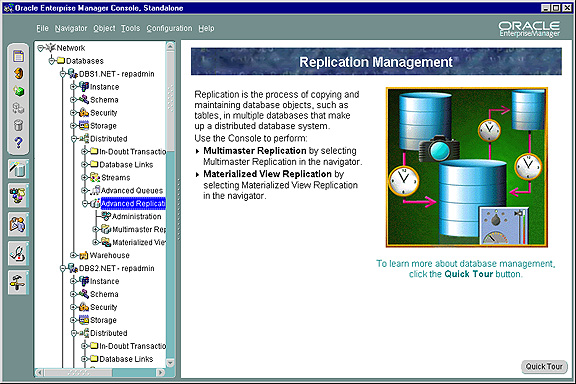Open the blue question mark help icon
The width and height of the screenshot is (576, 384).
[18, 143]
